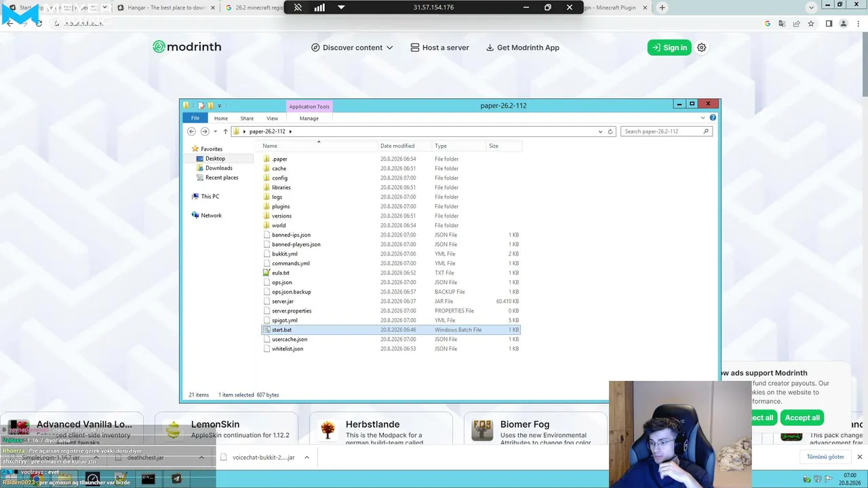
Task: Select the usercache.json file name
Action: (290, 340)
